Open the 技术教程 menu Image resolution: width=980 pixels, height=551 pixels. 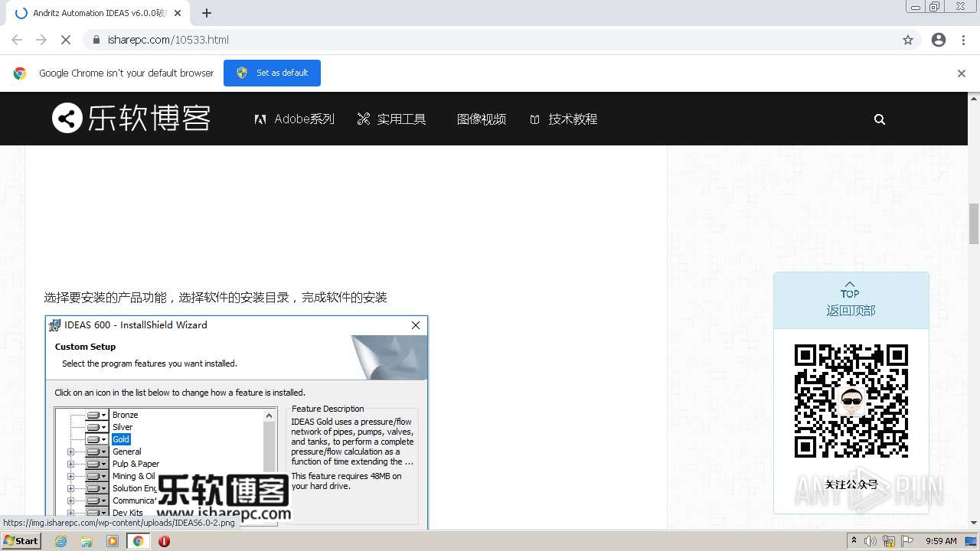[563, 119]
